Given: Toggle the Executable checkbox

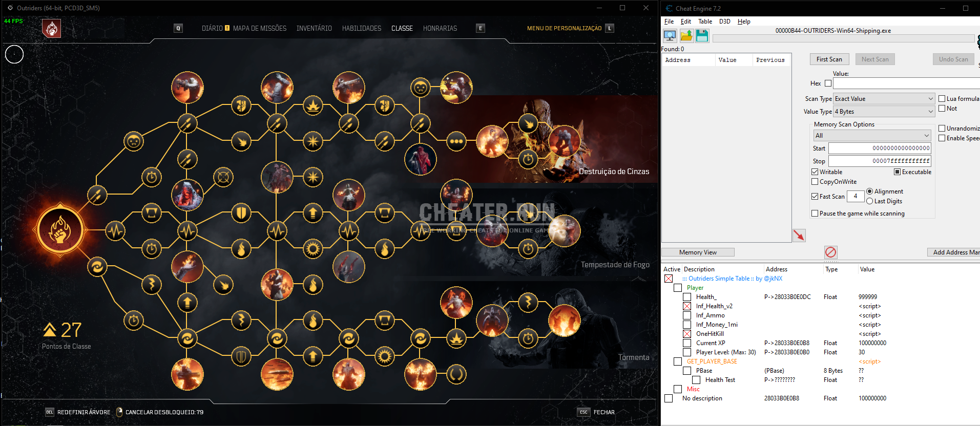Looking at the screenshot, I should point(897,172).
